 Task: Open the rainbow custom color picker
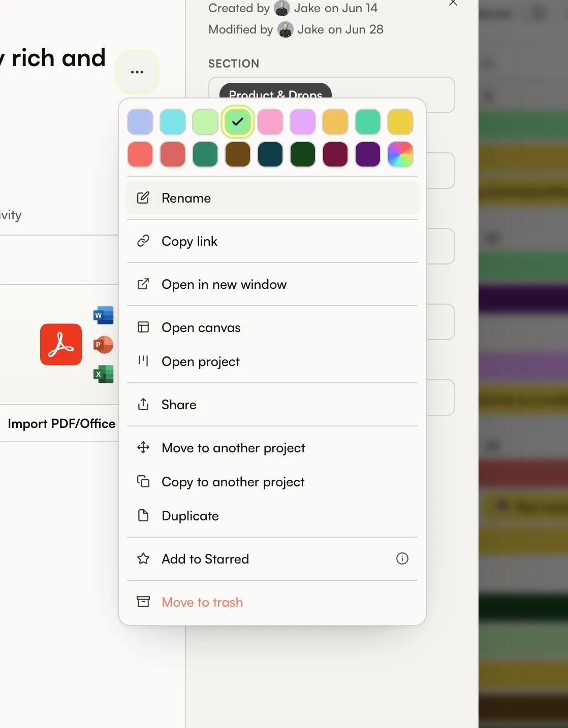click(x=400, y=154)
